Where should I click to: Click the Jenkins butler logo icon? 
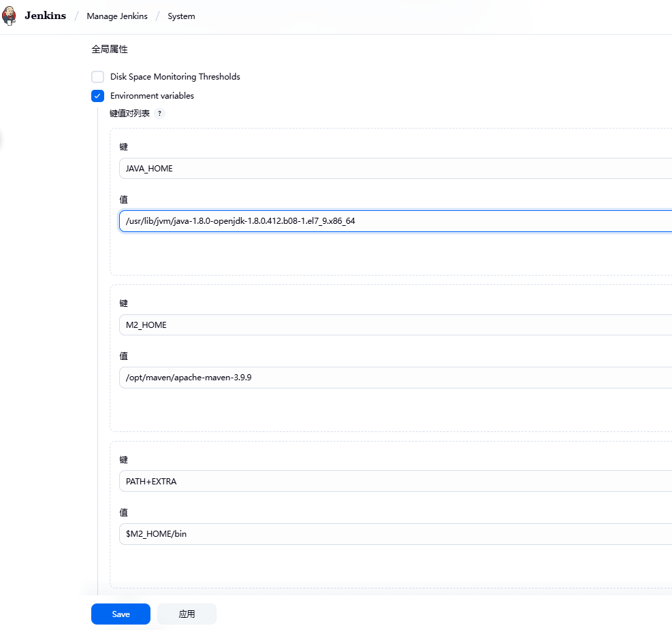10,16
